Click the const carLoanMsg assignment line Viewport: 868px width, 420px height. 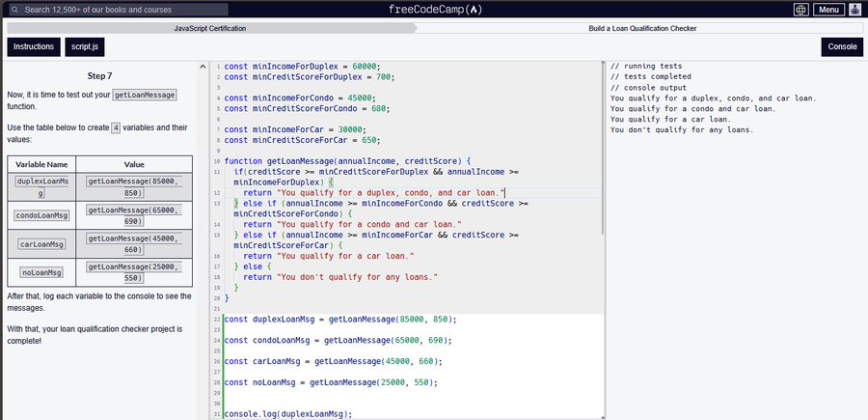[x=334, y=361]
